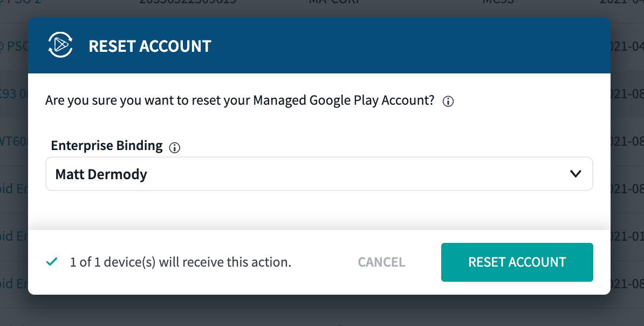The width and height of the screenshot is (644, 326).
Task: Select the Matt Dermody value in the binding field
Action: click(x=101, y=174)
